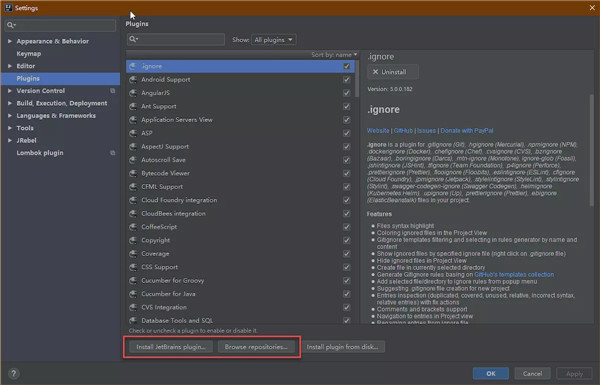Open the Issues link in description
600x385 pixels.
[426, 131]
